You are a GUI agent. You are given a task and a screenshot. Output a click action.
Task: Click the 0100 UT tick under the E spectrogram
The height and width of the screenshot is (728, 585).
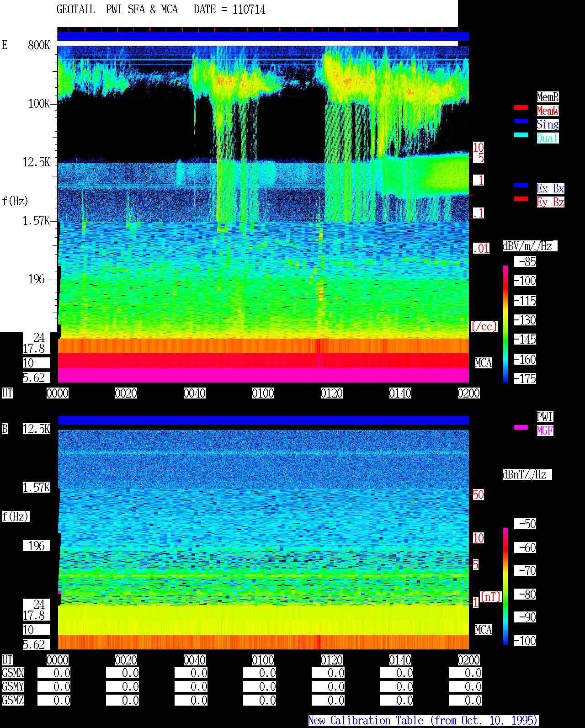pos(263,393)
